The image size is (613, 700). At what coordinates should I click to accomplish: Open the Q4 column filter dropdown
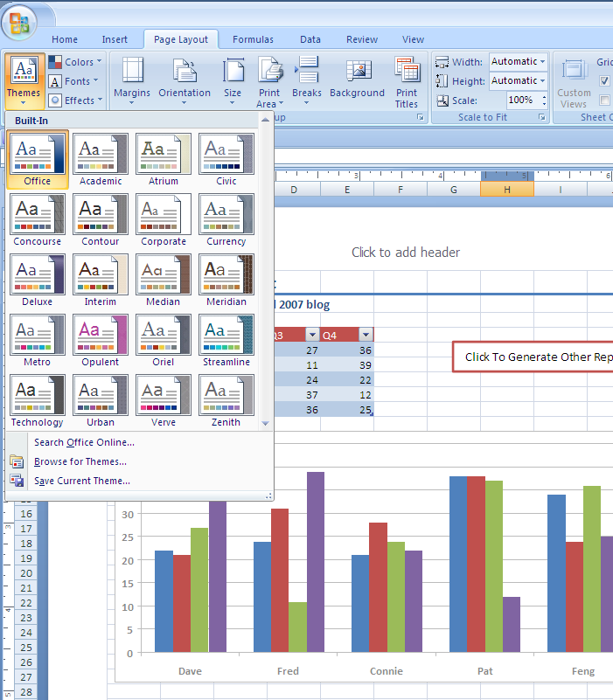tap(366, 335)
